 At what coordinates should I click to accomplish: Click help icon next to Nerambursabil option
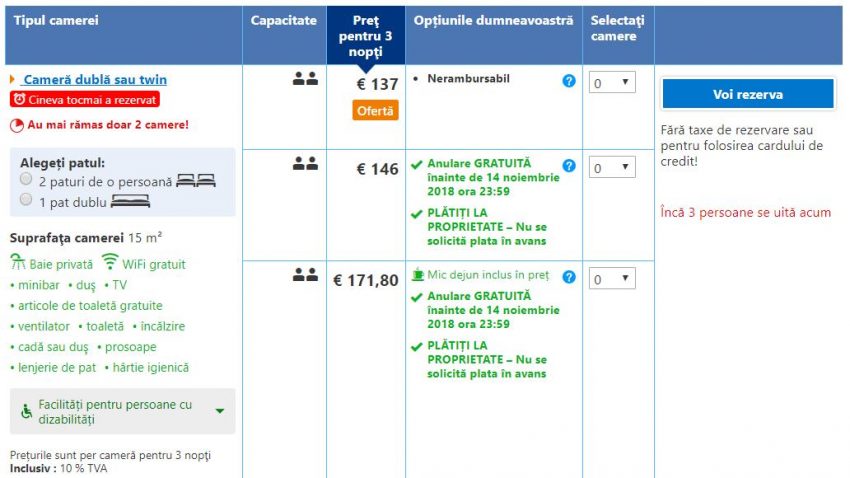pos(569,81)
